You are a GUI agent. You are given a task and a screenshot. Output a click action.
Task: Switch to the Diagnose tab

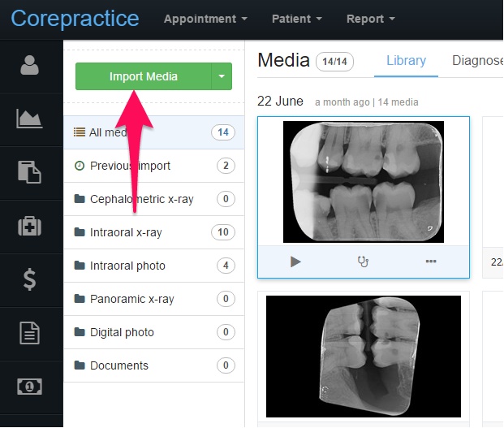pyautogui.click(x=477, y=61)
